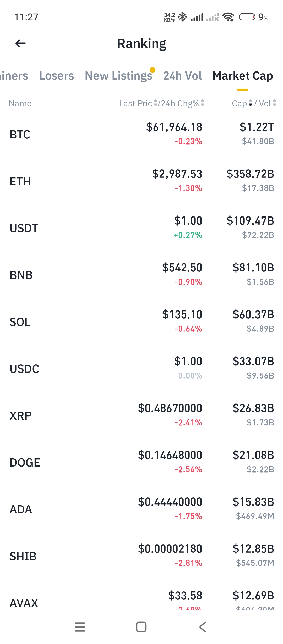
Task: Open DOGE price details
Action: 141,462
